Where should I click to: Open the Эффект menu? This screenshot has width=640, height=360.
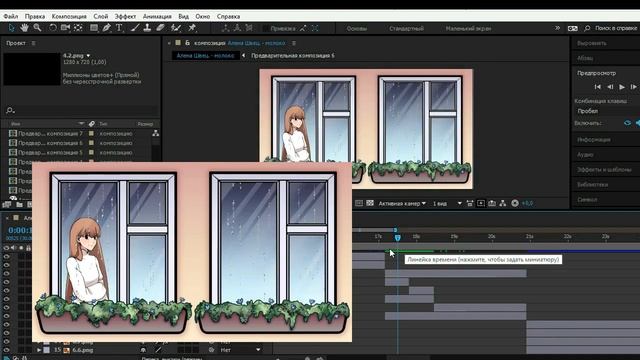(125, 16)
